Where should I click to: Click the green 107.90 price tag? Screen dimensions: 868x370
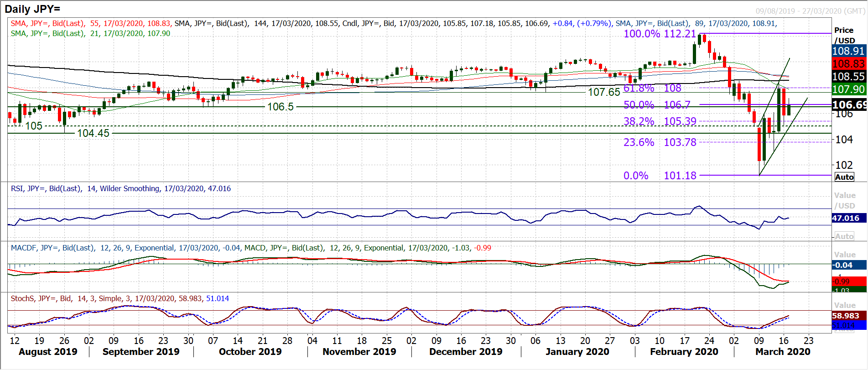849,89
